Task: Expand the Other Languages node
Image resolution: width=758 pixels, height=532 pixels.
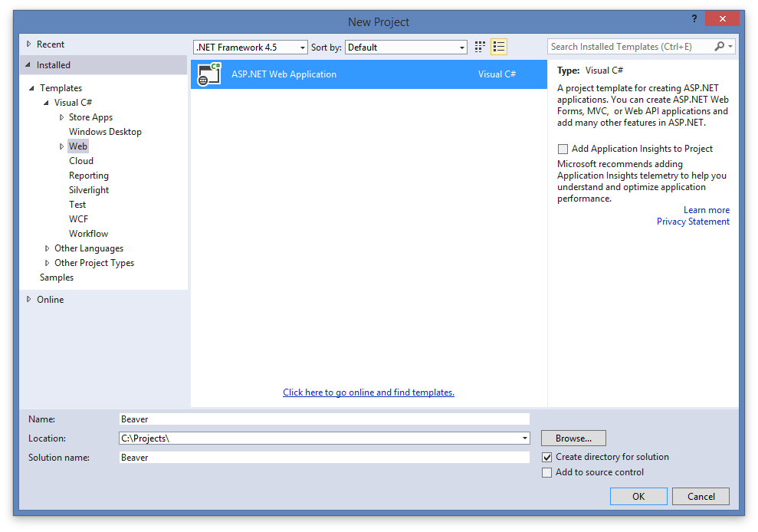Action: click(x=47, y=248)
